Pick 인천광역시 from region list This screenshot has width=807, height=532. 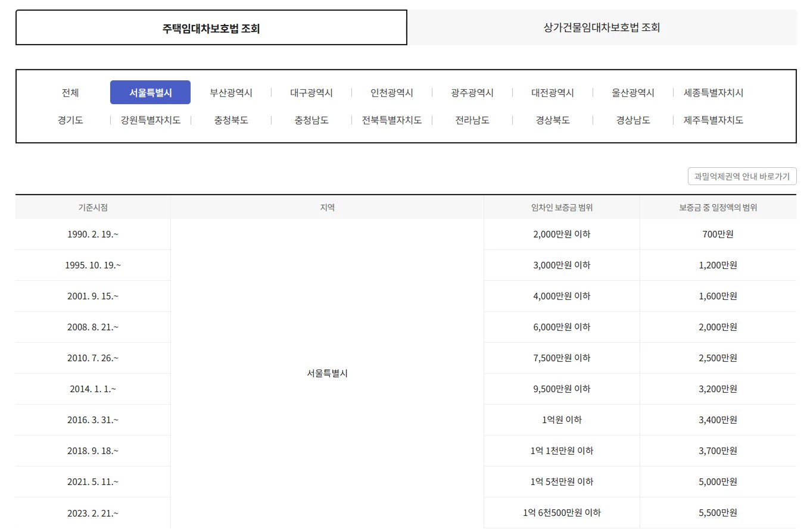click(392, 93)
